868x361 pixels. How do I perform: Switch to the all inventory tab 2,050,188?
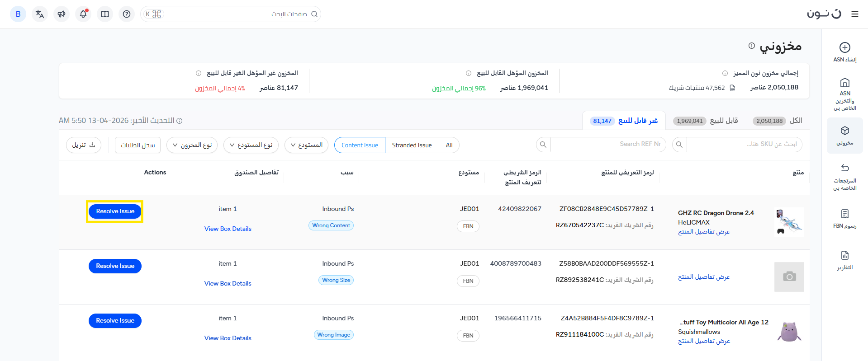pyautogui.click(x=778, y=121)
